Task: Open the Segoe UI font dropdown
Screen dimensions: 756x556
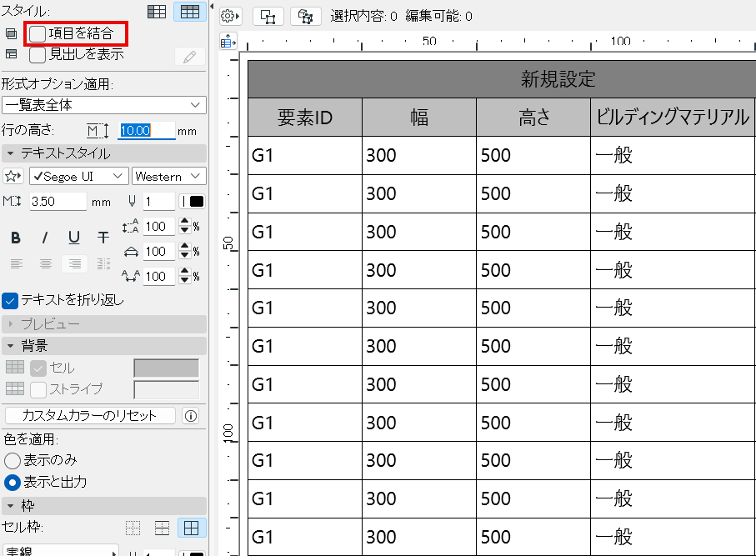Action: point(79,176)
